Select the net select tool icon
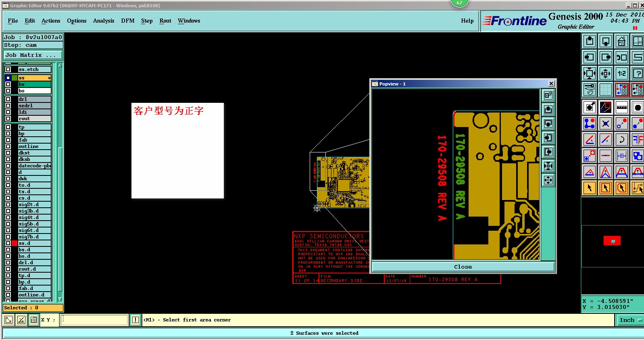644x340 pixels. click(638, 188)
